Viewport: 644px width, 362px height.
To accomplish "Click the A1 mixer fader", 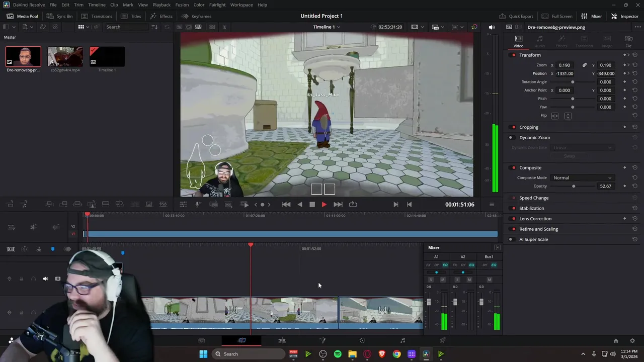I will coord(429,302).
